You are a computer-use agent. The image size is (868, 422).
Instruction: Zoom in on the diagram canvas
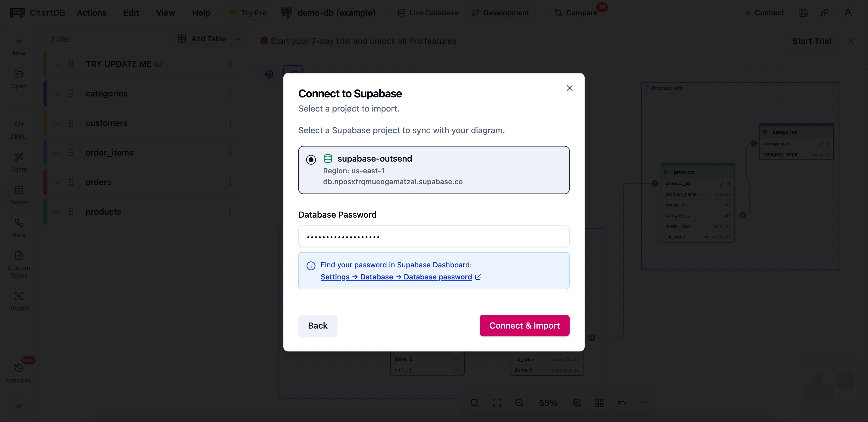click(x=577, y=403)
